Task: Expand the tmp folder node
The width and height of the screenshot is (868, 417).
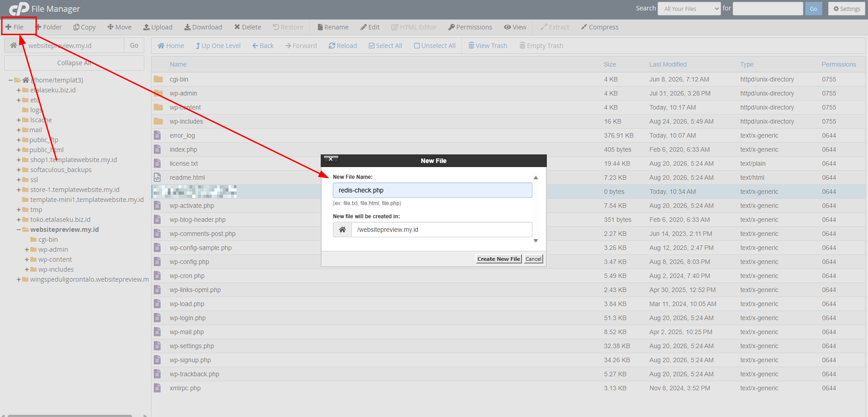Action: 19,210
